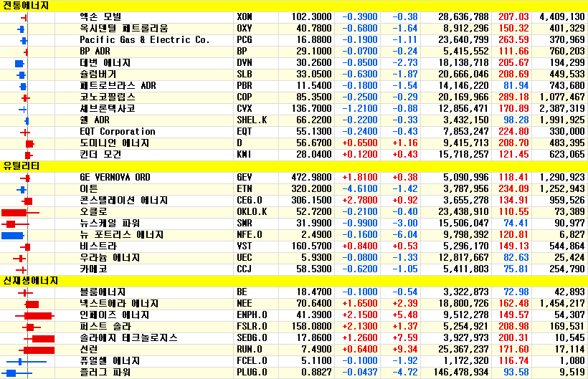Click the BE ticker symbol
Screen dimensions: 588x379
tap(242, 292)
